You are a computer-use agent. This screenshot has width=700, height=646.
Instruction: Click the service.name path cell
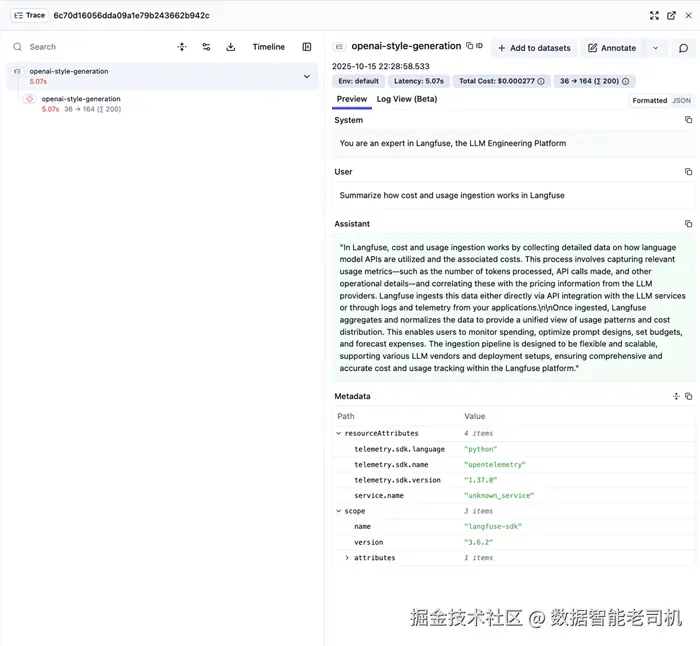(x=379, y=496)
